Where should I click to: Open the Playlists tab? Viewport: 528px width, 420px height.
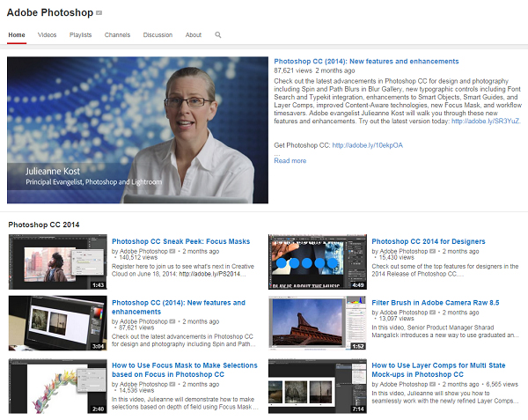(81, 35)
